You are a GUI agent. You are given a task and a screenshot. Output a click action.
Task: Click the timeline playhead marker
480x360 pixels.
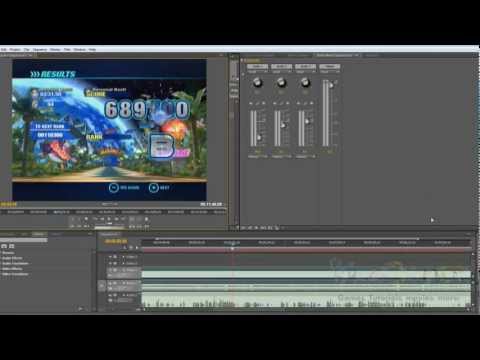tap(232, 248)
